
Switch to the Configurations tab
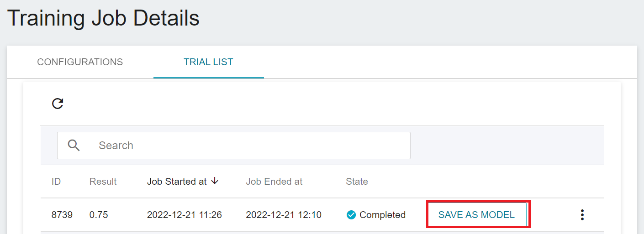tap(80, 62)
